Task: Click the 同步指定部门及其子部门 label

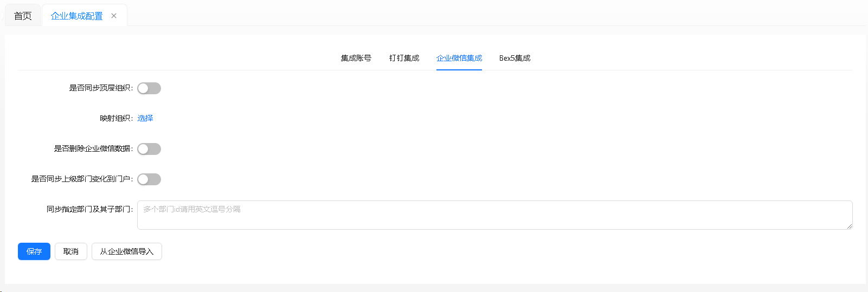Action: tap(89, 209)
